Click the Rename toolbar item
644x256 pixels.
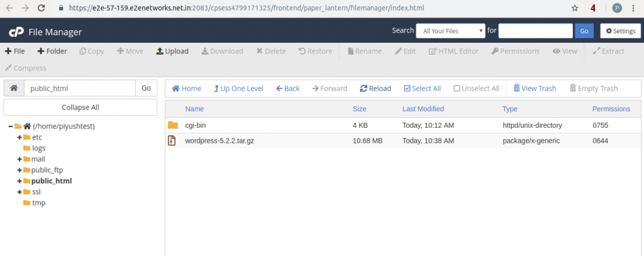coord(365,52)
